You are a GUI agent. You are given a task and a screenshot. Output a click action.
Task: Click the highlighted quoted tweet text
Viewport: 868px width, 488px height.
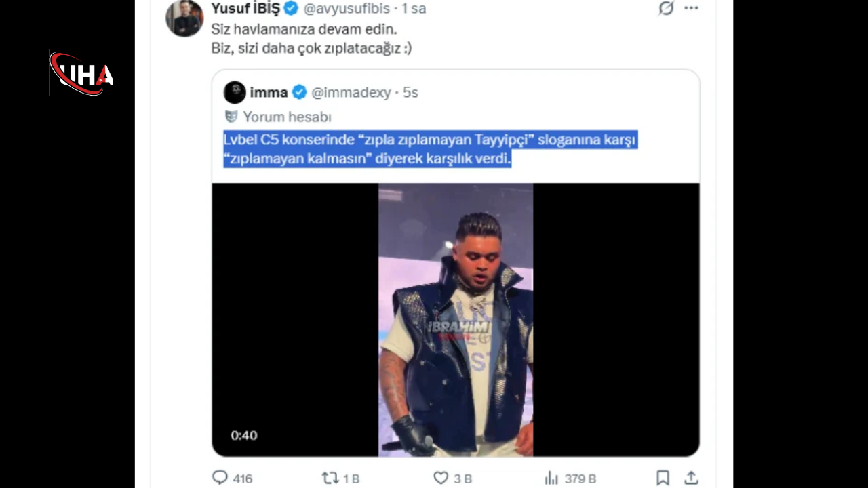click(430, 149)
